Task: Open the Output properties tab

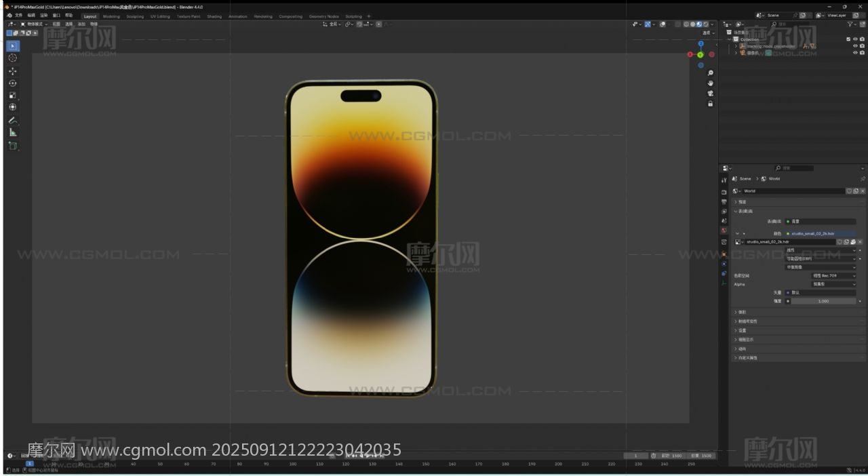Action: coord(724,202)
